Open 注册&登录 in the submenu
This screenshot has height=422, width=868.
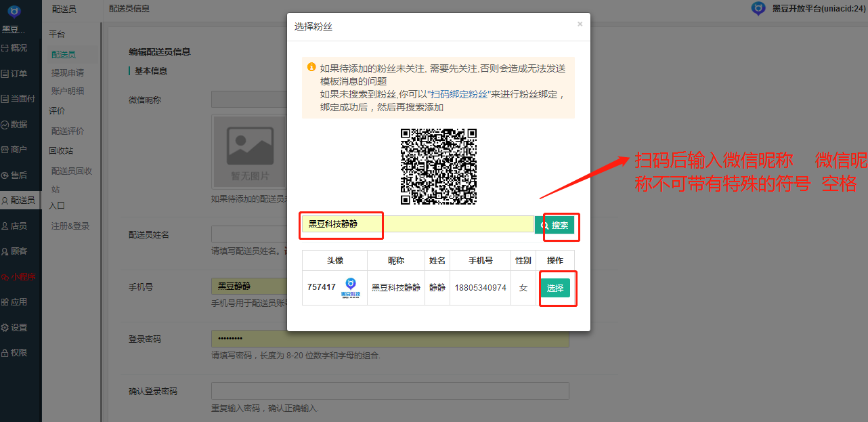pos(70,226)
